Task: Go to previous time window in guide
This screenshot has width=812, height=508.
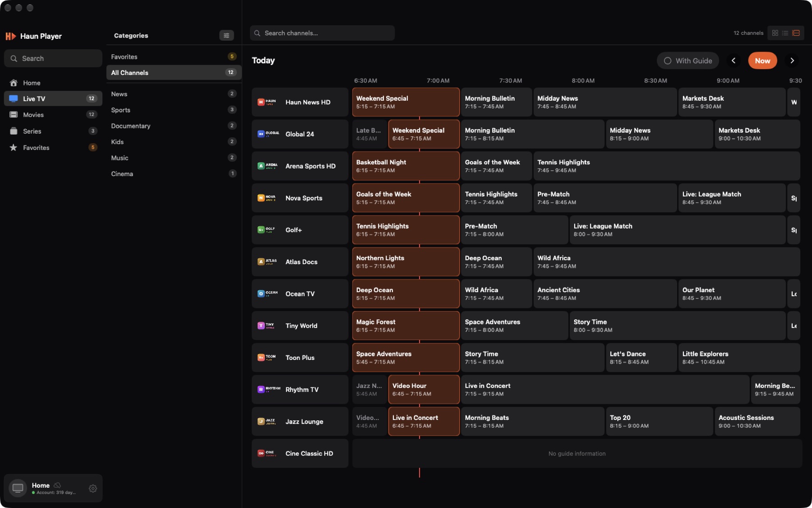Action: pos(734,61)
